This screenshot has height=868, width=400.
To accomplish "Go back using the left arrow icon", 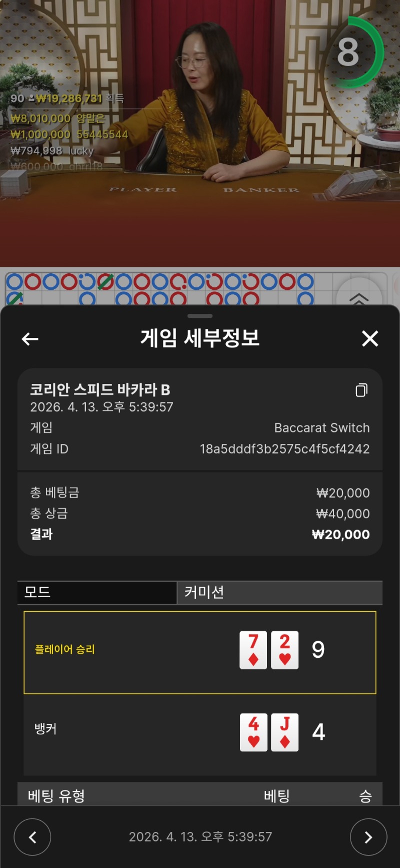I will [x=30, y=339].
